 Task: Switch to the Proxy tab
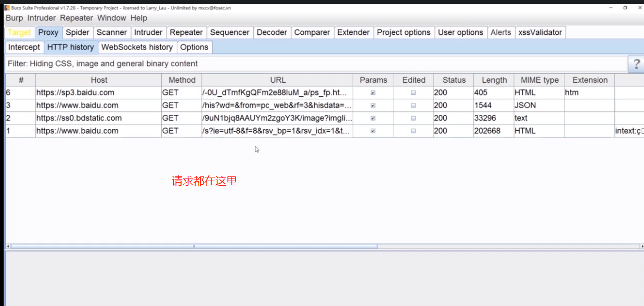point(48,32)
